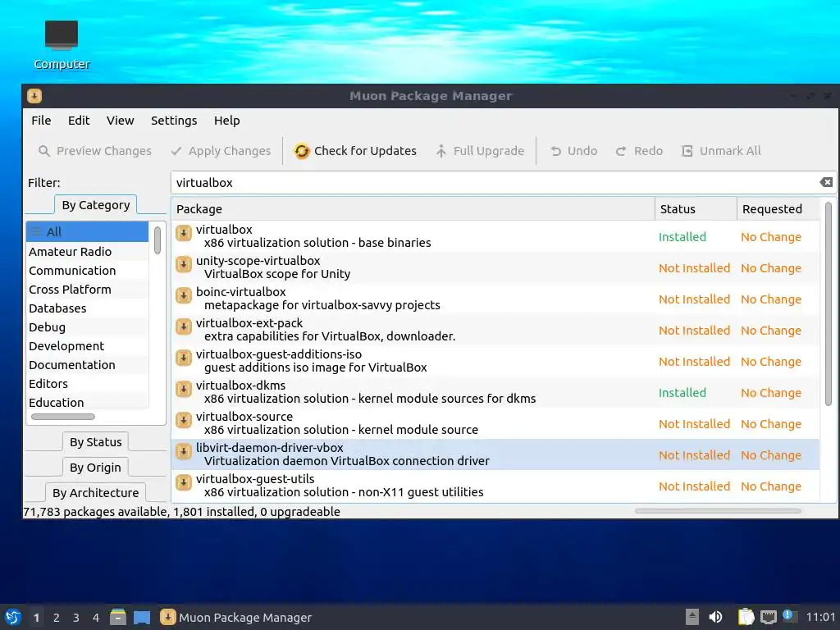840x630 pixels.
Task: Select the Communication category
Action: 87,271
